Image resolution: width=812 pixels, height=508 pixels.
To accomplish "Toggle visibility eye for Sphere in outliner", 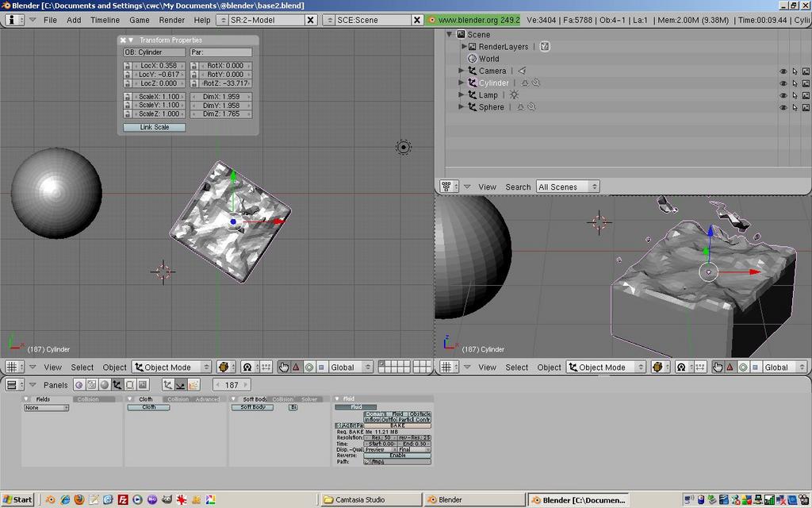I will pos(783,107).
